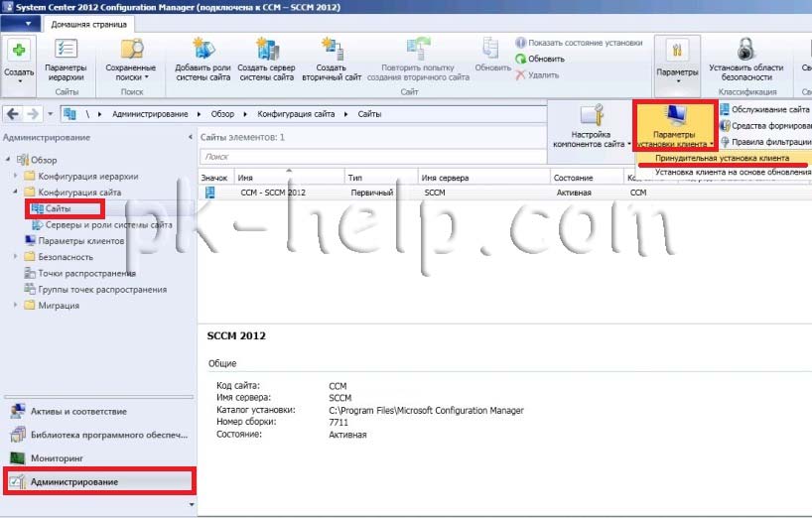Open Библиотека программного обеспечения workspace
This screenshot has width=812, height=518.
98,435
